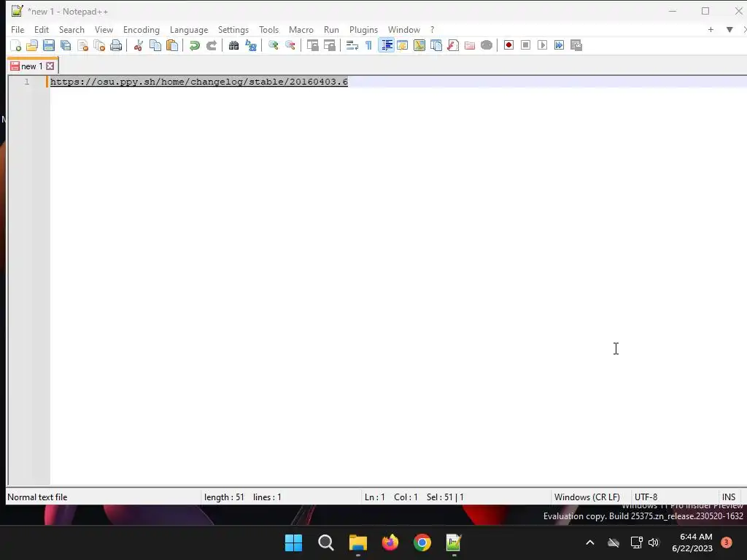Image resolution: width=747 pixels, height=560 pixels.
Task: Close the 'new 1' tab via its X
Action: click(x=50, y=66)
